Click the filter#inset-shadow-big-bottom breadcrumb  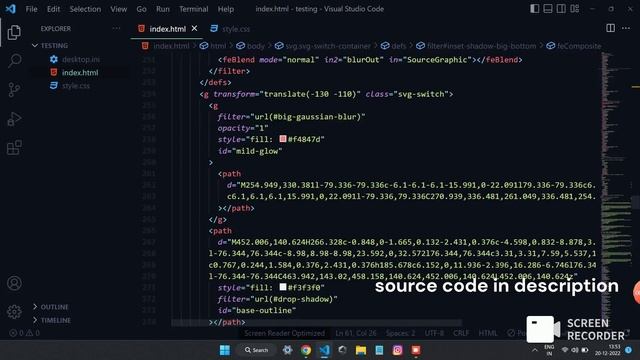476,46
